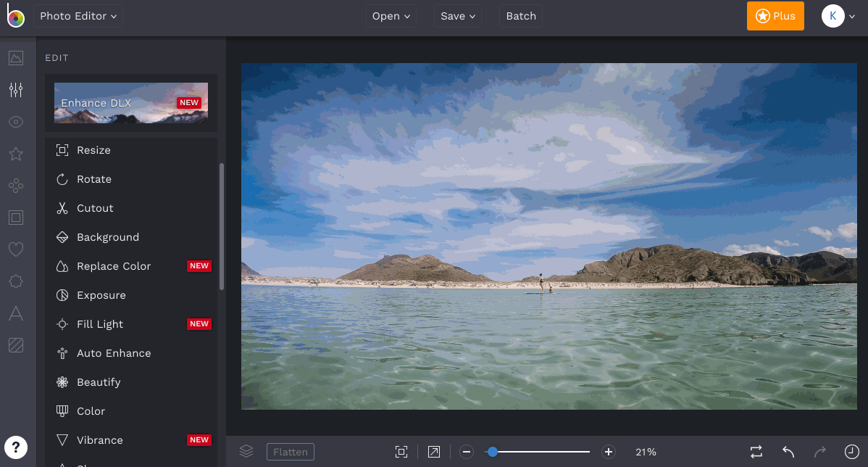Image resolution: width=868 pixels, height=467 pixels.
Task: Click the Flatten button
Action: pyautogui.click(x=291, y=452)
